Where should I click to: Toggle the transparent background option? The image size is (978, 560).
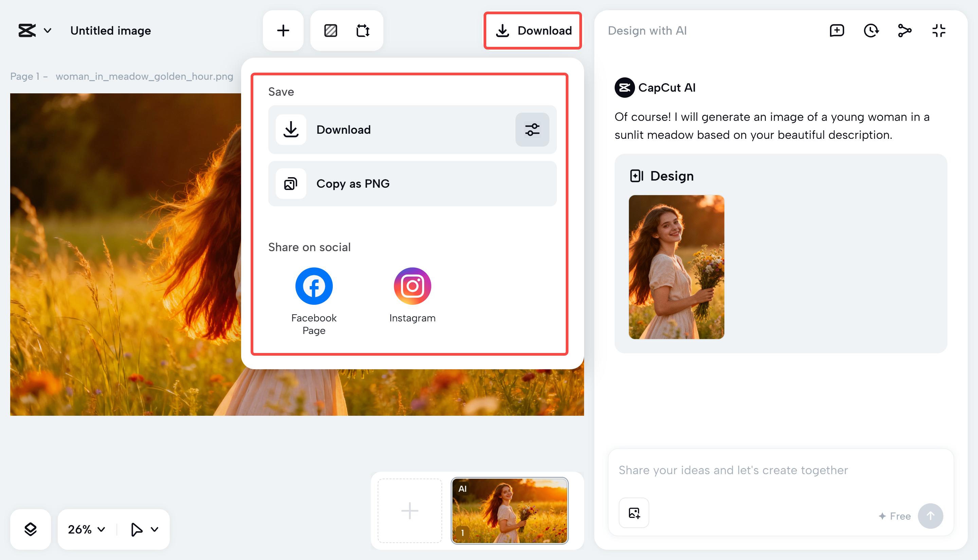(331, 31)
